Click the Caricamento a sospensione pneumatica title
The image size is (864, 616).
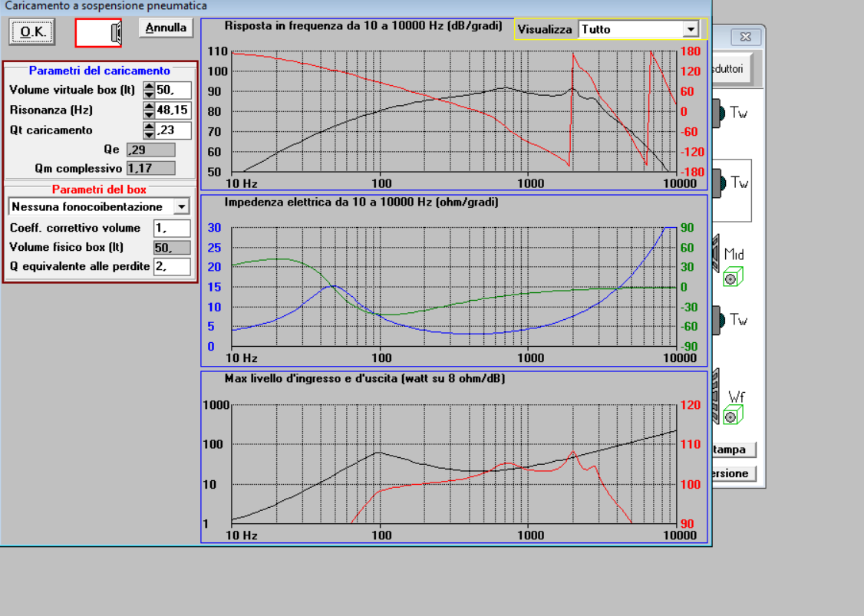coord(106,6)
